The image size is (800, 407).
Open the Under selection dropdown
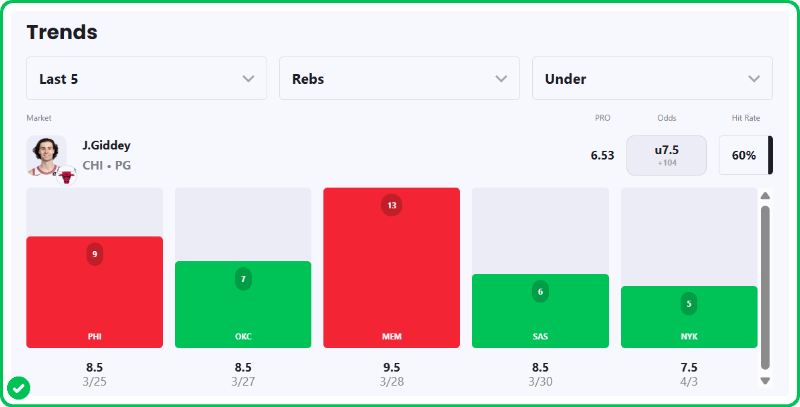coord(652,78)
